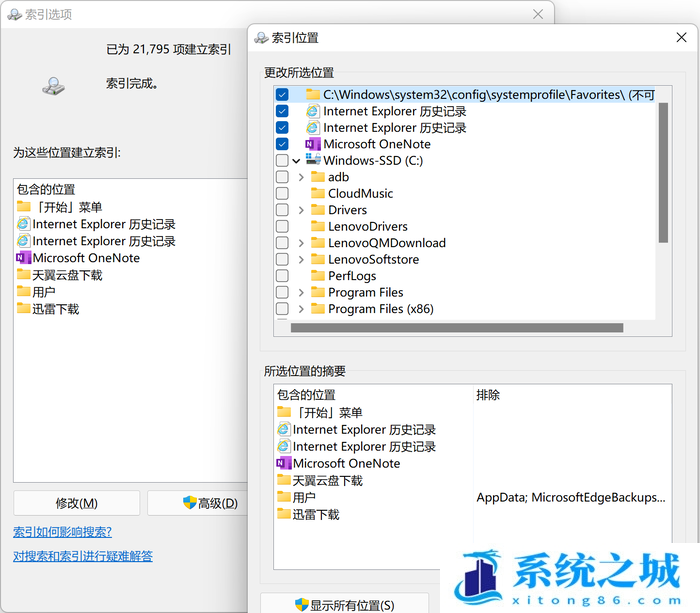Click the PerfLogs folder icon
This screenshot has width=700, height=613.
click(x=318, y=276)
